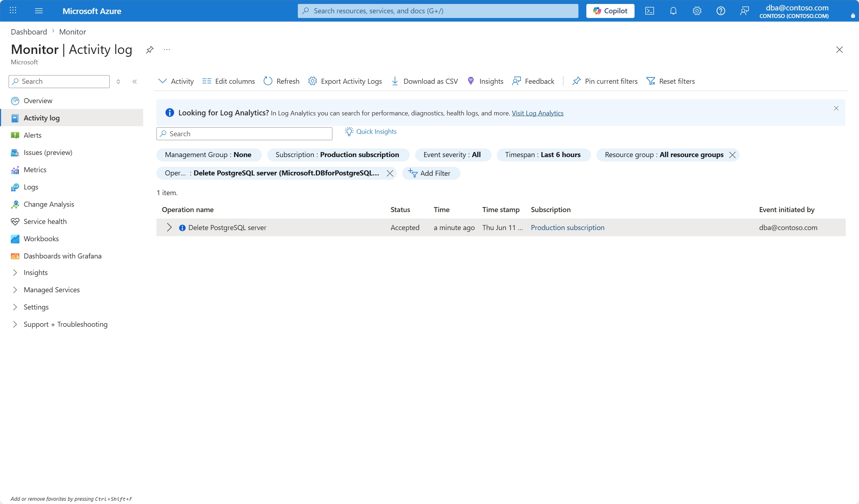Click Add Filter button
The height and width of the screenshot is (504, 859).
click(x=431, y=173)
